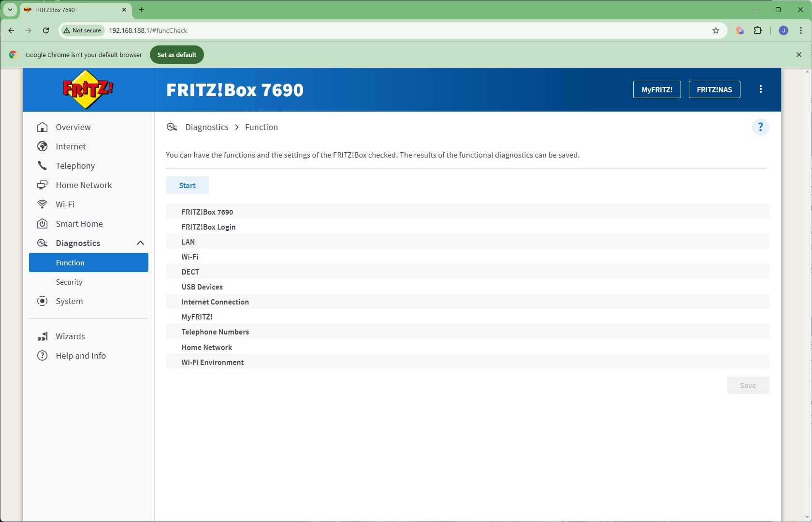This screenshot has width=812, height=522.
Task: Go back to the previous page
Action: (11, 30)
